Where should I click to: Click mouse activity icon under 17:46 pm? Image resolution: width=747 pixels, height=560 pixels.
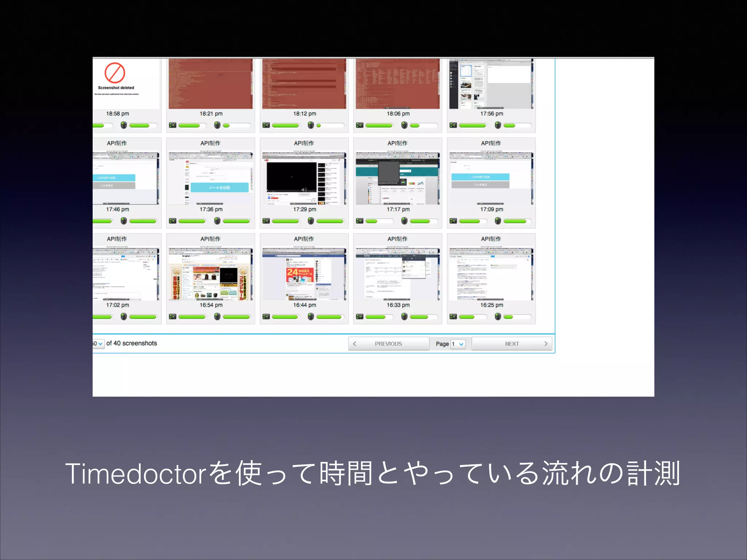tap(124, 221)
